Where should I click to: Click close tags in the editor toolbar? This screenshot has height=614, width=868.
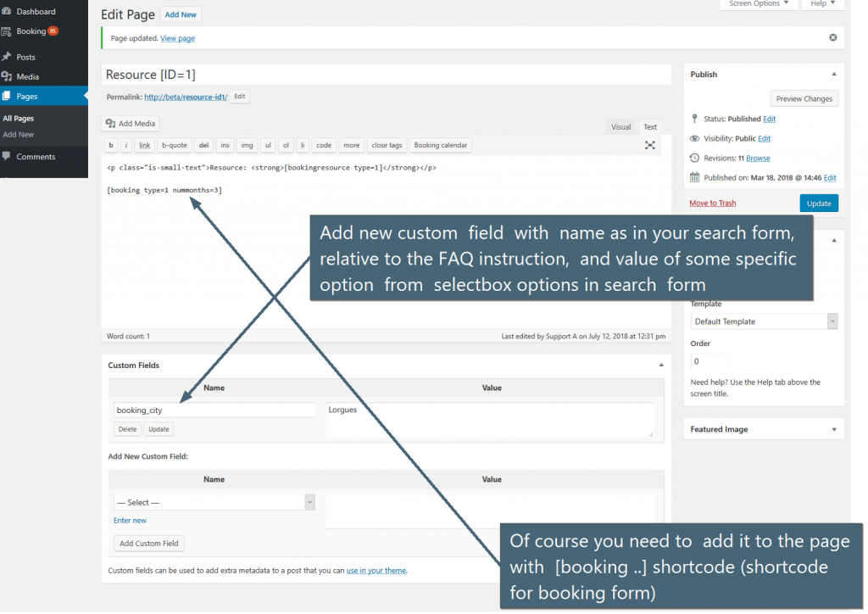click(x=387, y=144)
